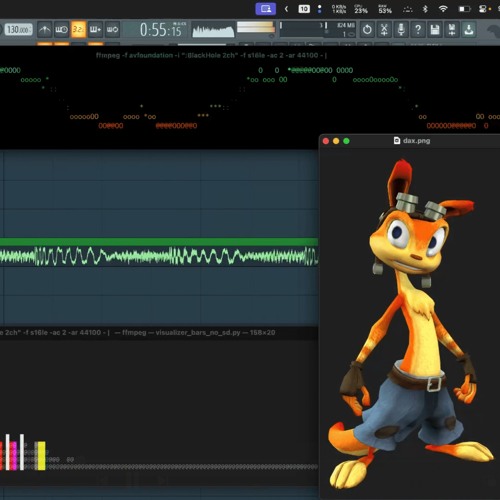This screenshot has width=500, height=500.
Task: Click the render as audio file icon
Action: click(452, 30)
